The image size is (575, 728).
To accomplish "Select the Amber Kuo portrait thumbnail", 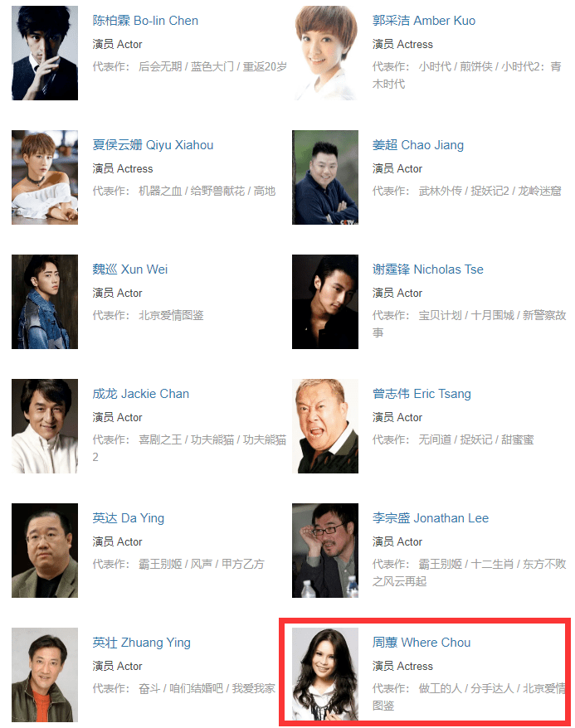I will pos(325,53).
